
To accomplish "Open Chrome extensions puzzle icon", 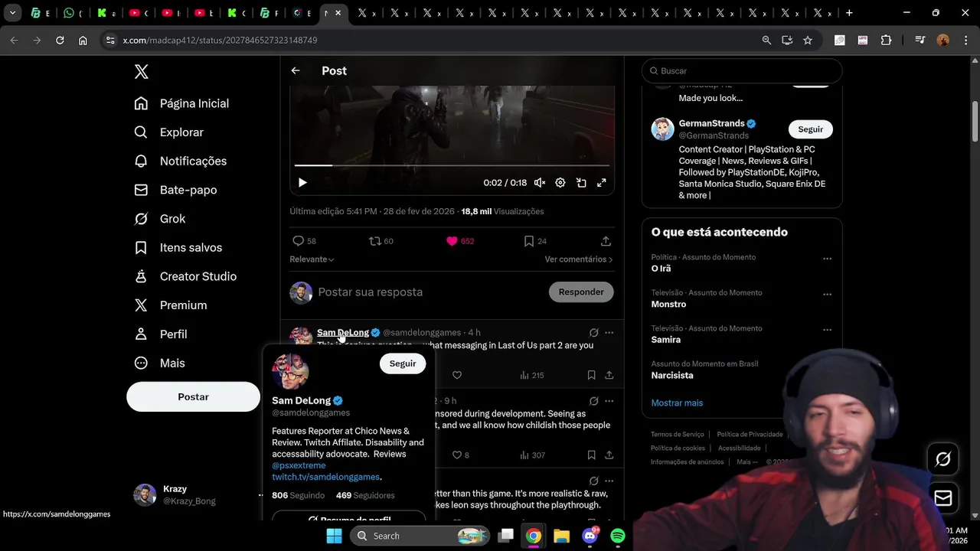I will tap(886, 40).
